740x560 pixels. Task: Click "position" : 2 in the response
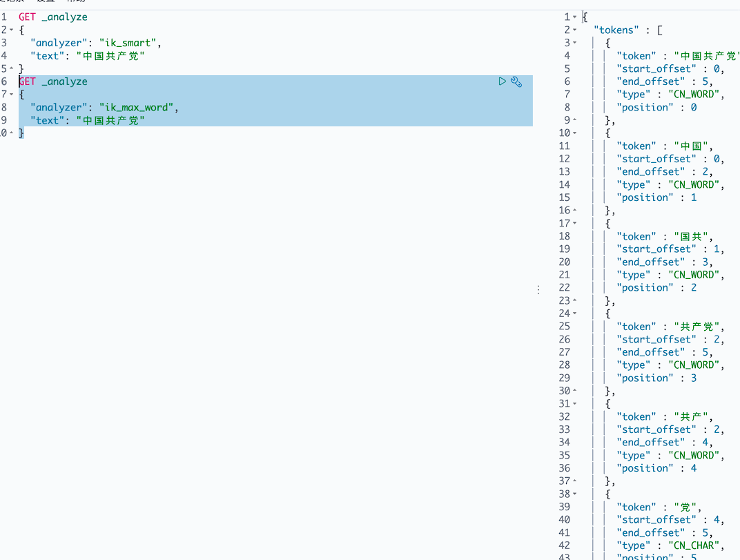click(x=656, y=288)
